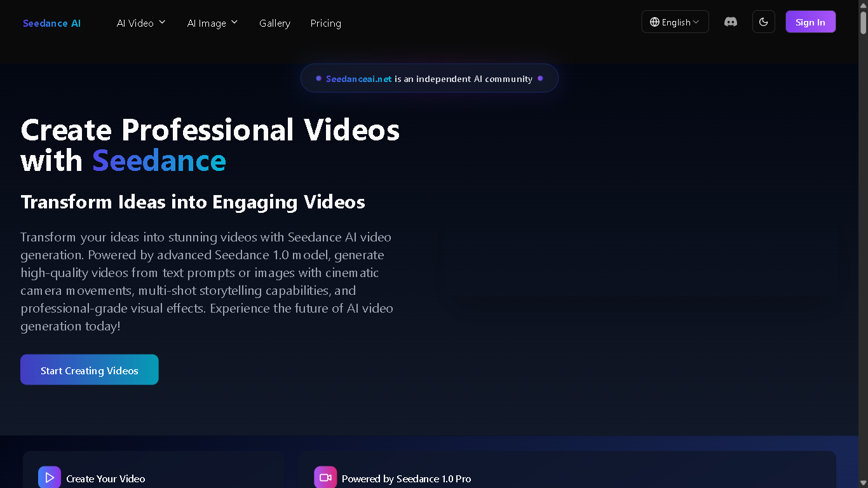Open the English language dropdown
Screen dimensions: 868x488
tap(675, 22)
